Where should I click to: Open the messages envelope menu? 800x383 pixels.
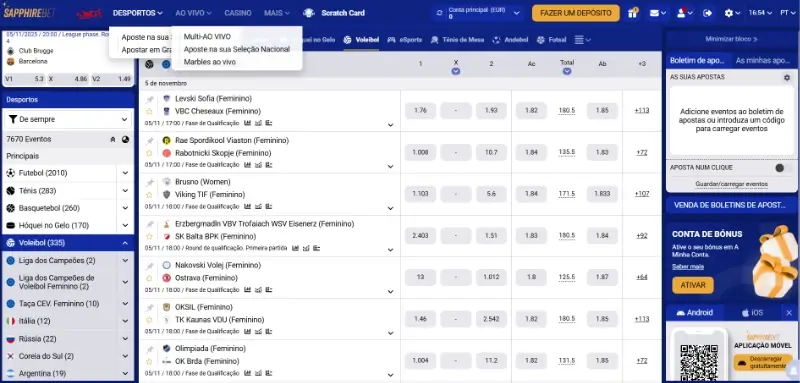click(658, 13)
